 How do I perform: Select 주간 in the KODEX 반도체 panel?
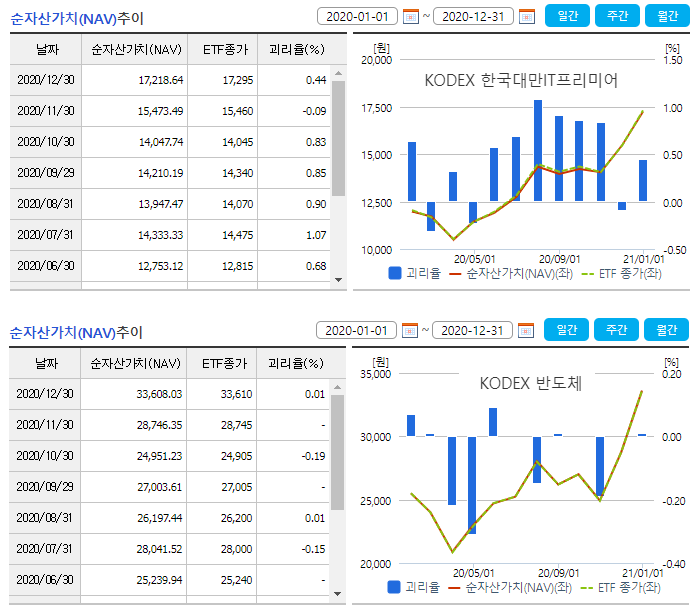[x=616, y=330]
